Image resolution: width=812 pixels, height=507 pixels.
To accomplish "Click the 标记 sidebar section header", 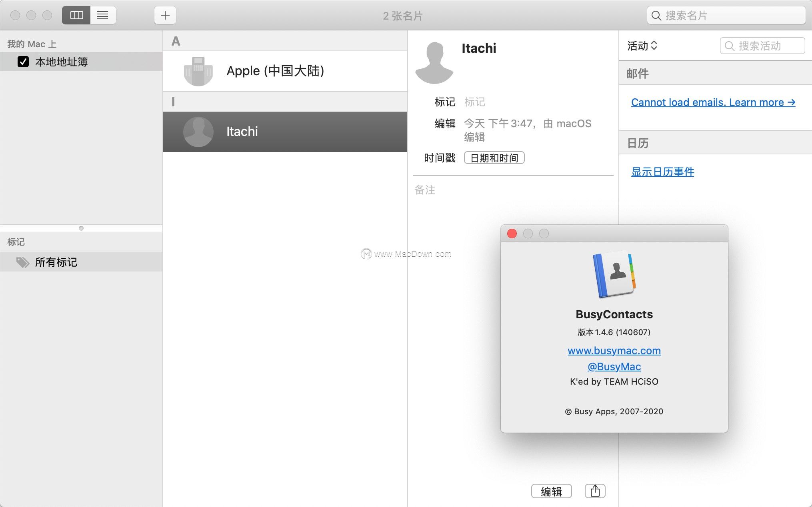I will [x=16, y=242].
